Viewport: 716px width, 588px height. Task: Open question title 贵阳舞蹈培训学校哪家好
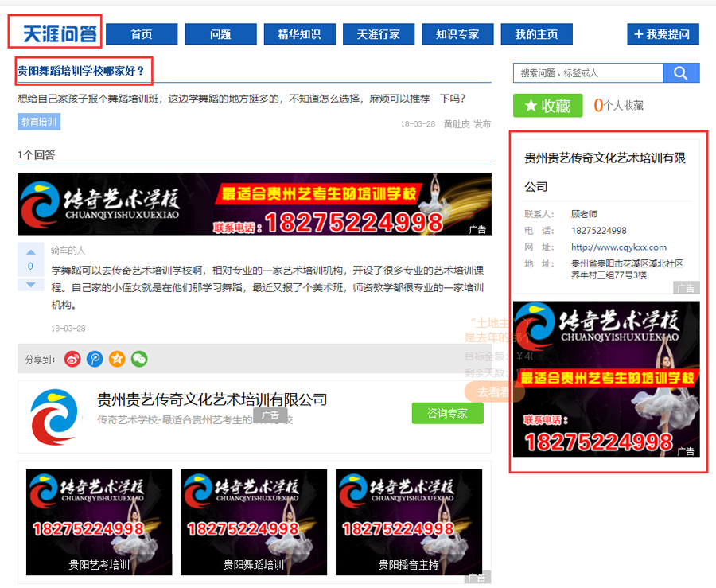coord(81,71)
